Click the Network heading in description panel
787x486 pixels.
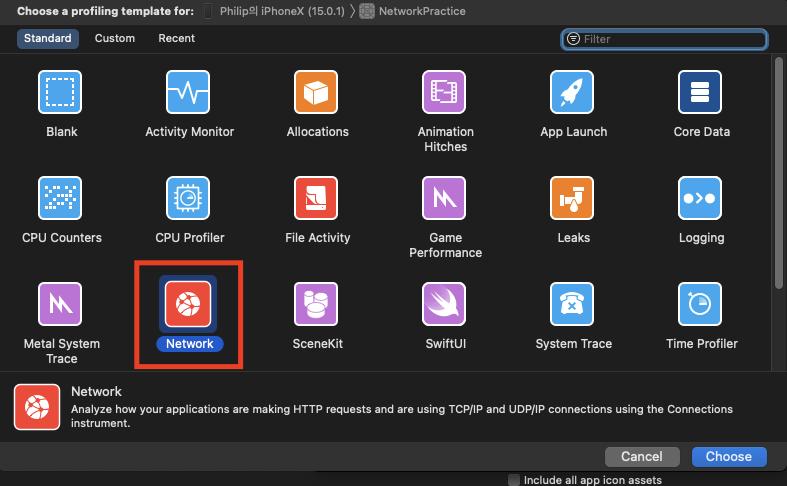[x=96, y=391]
